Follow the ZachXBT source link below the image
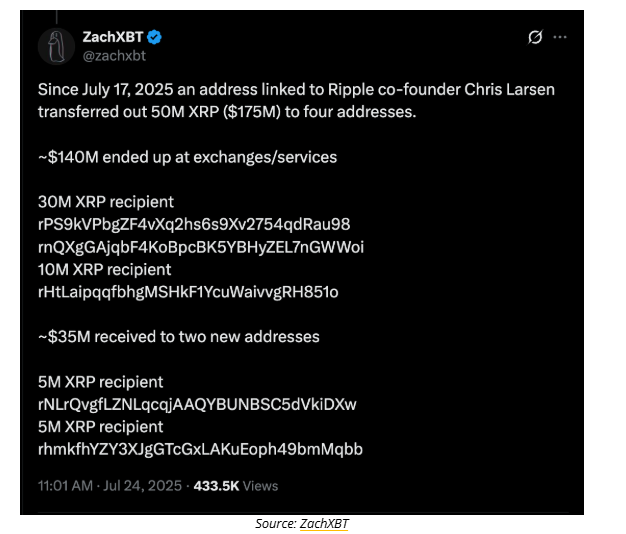Viewport: 626px width, 534px height. click(322, 523)
